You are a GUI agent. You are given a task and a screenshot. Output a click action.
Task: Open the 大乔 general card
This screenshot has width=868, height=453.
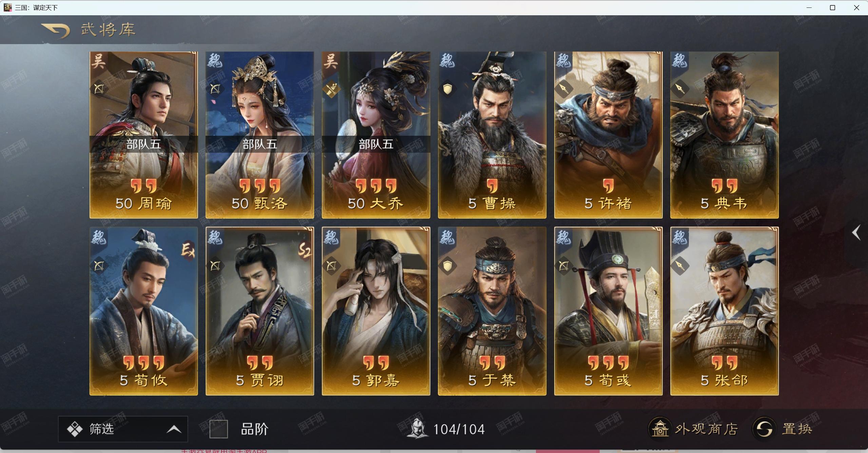click(x=376, y=135)
